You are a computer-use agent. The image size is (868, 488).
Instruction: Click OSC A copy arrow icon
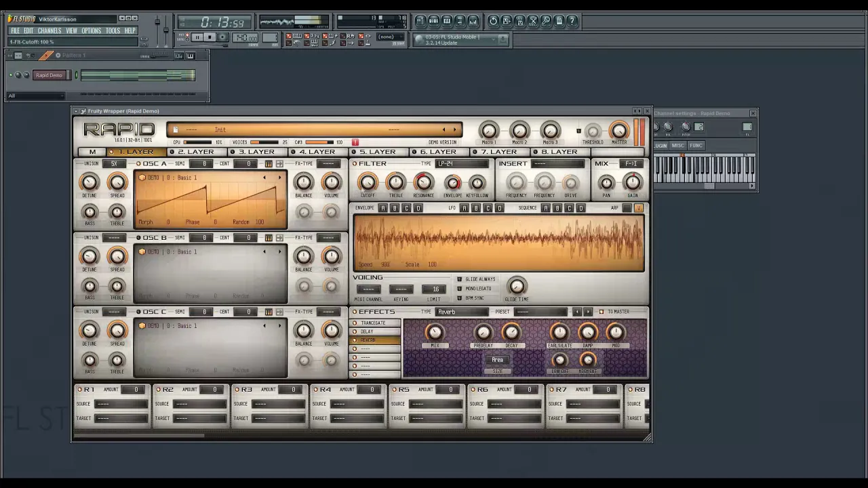279,164
